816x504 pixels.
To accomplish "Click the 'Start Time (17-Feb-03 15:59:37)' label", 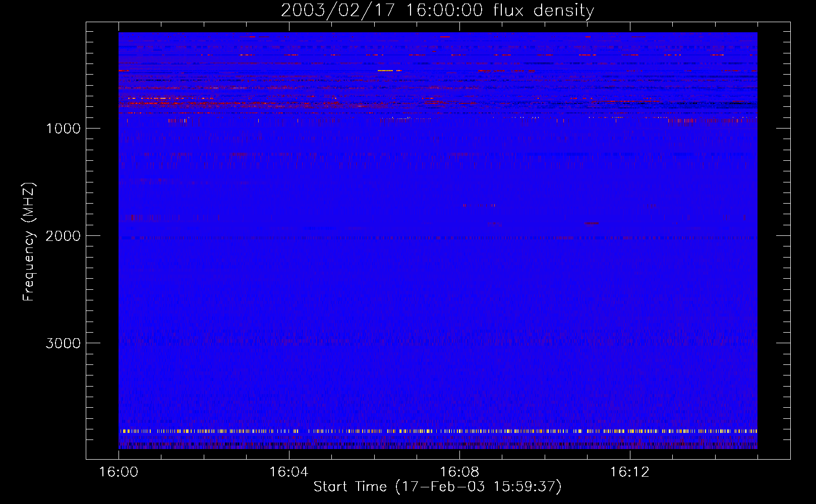I will pyautogui.click(x=437, y=486).
